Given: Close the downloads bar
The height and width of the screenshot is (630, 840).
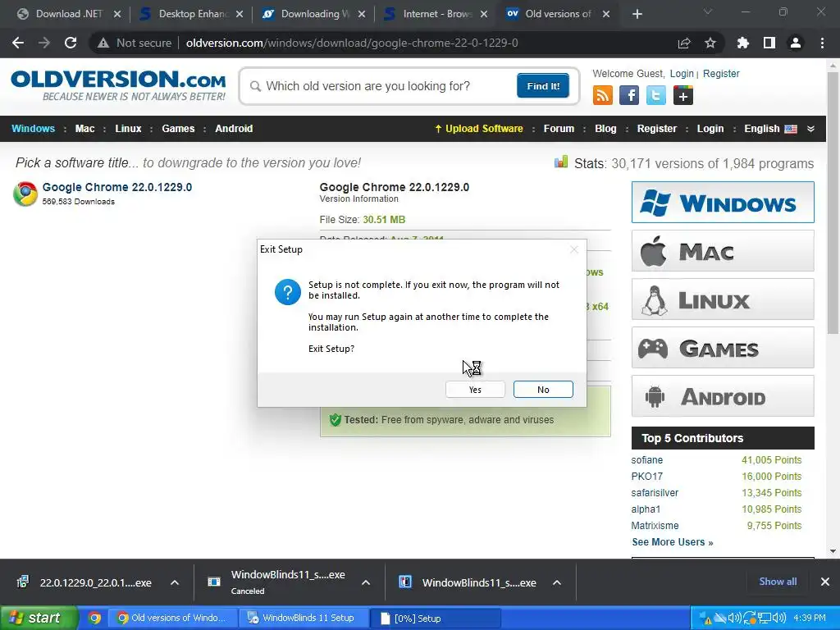Looking at the screenshot, I should click(825, 582).
